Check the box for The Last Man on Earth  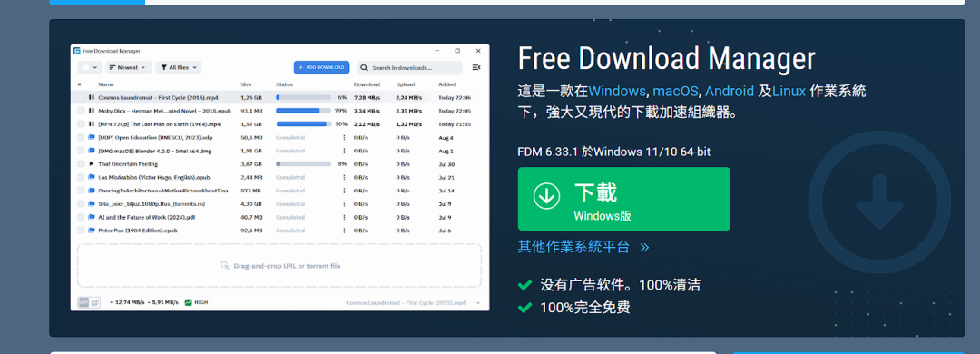click(x=81, y=123)
